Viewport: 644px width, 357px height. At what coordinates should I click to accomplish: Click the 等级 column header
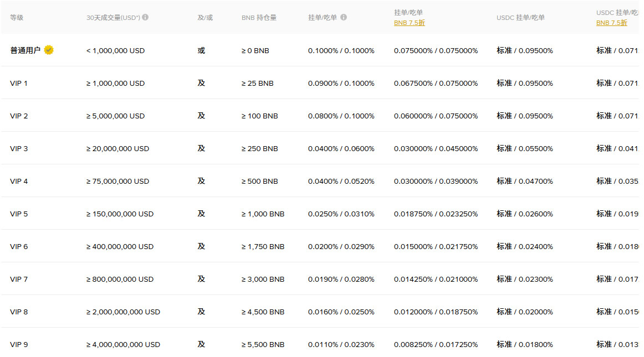click(x=17, y=18)
